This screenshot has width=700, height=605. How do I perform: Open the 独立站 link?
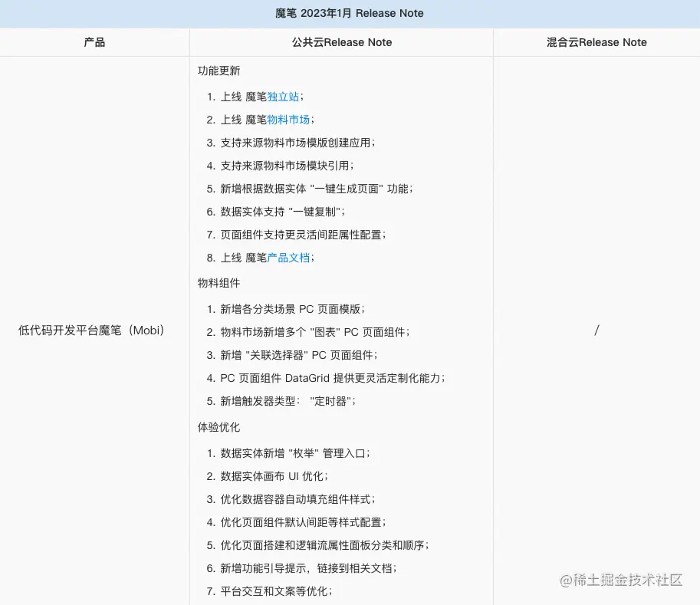(283, 97)
